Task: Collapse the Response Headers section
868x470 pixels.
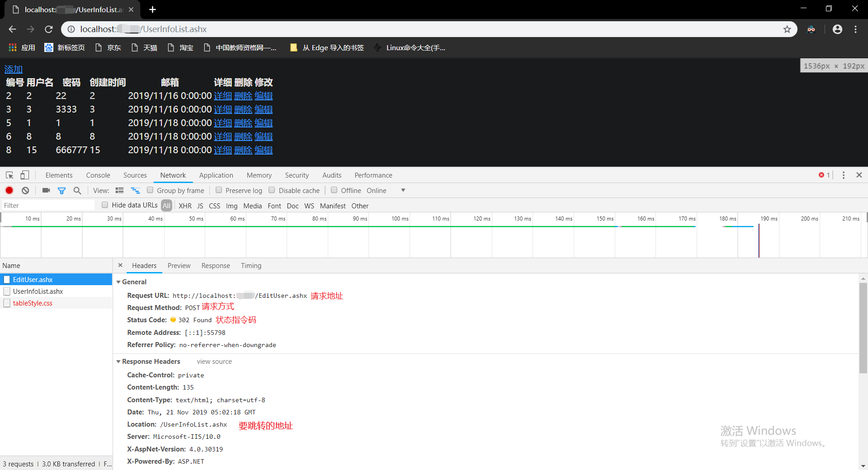Action: [118, 362]
